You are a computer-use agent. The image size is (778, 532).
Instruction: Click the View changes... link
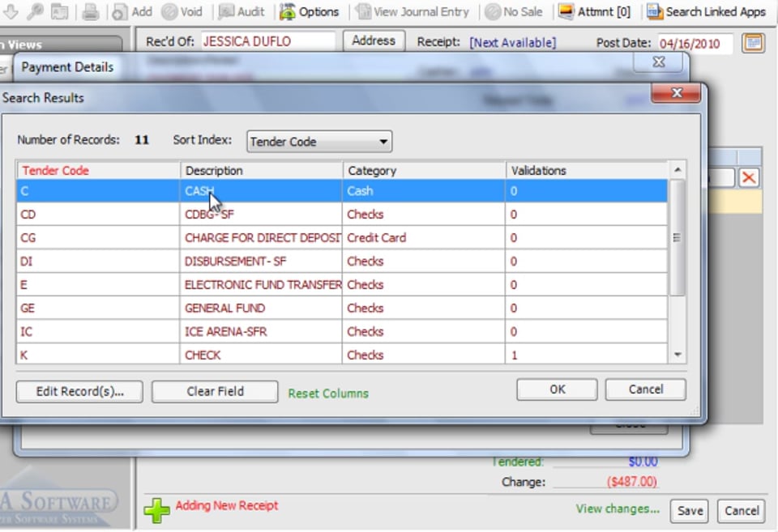pos(618,509)
